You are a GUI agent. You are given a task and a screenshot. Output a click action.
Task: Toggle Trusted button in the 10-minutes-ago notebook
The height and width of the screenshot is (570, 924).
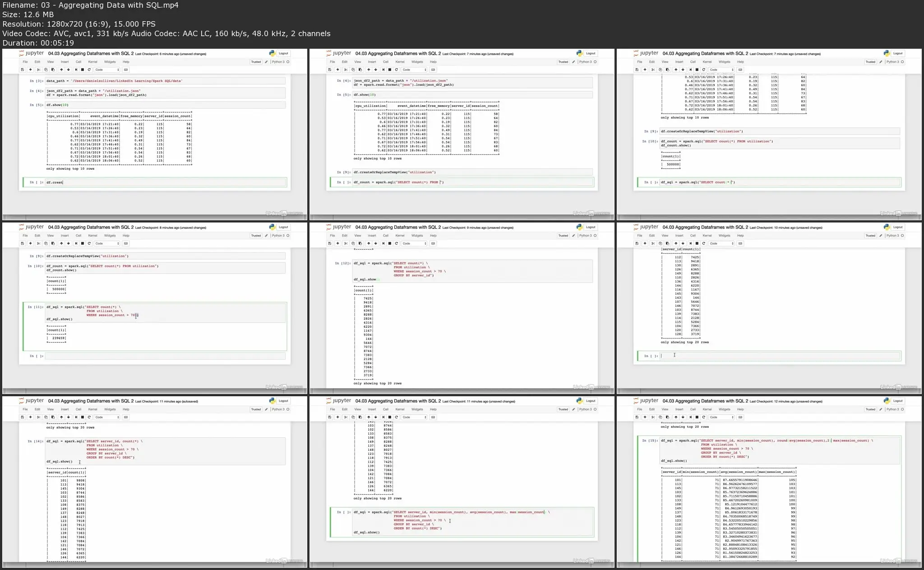(x=870, y=236)
